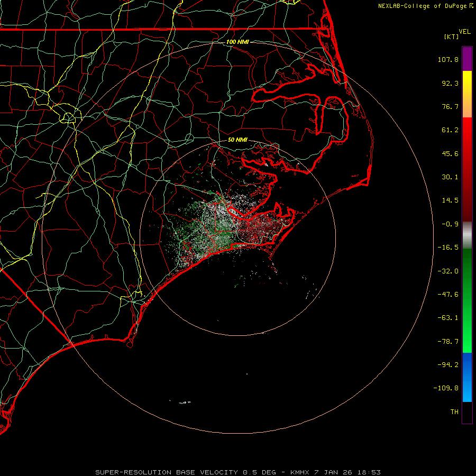The width and height of the screenshot is (476, 476).
Task: Click the 14.5 velocity scale value
Action: 450,200
